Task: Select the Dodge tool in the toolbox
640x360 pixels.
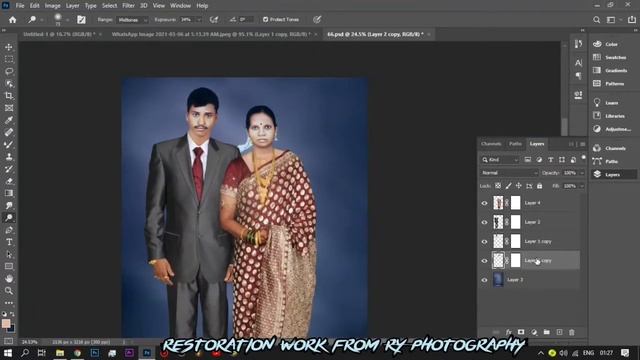Action: tap(9, 218)
